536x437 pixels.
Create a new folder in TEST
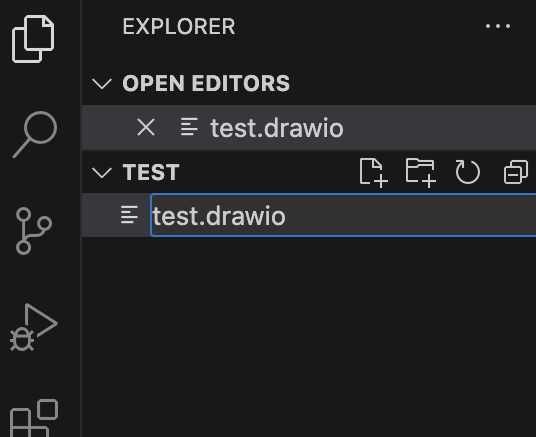click(420, 172)
